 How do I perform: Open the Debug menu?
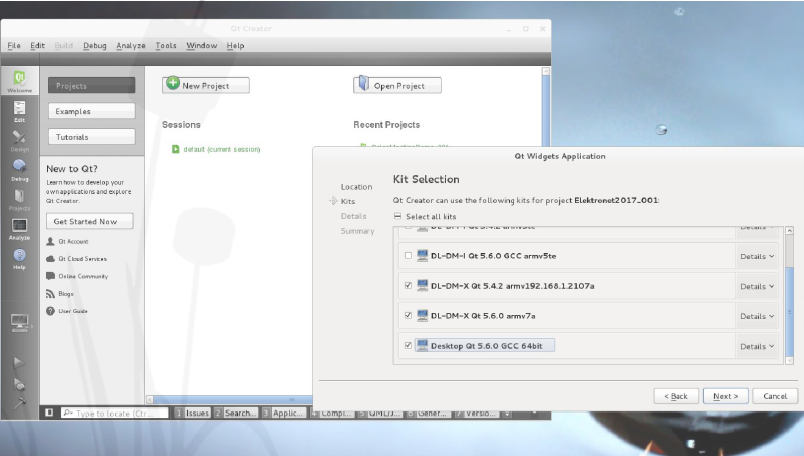point(94,45)
